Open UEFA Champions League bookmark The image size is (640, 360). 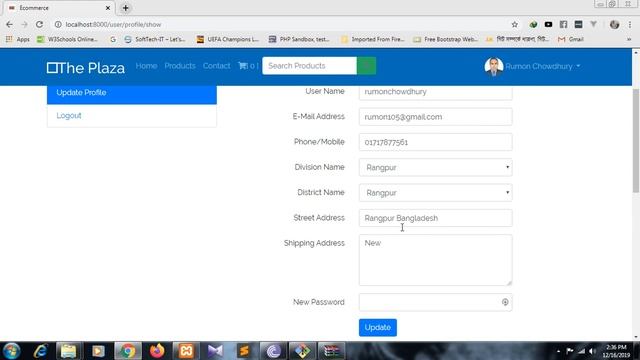click(x=228, y=39)
